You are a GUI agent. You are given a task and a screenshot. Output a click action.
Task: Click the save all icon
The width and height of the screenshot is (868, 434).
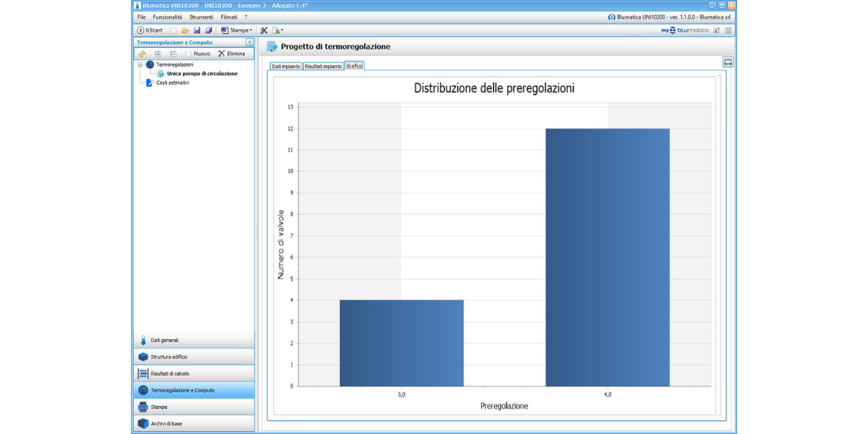[208, 30]
